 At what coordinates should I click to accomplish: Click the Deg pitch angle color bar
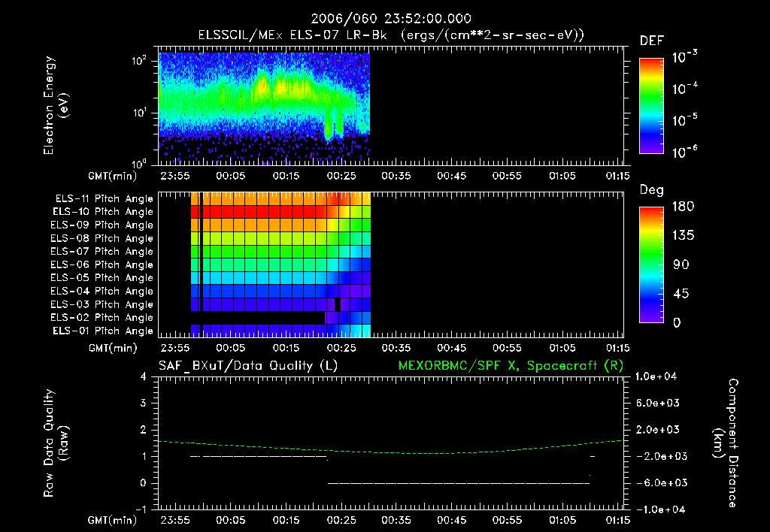tap(651, 265)
